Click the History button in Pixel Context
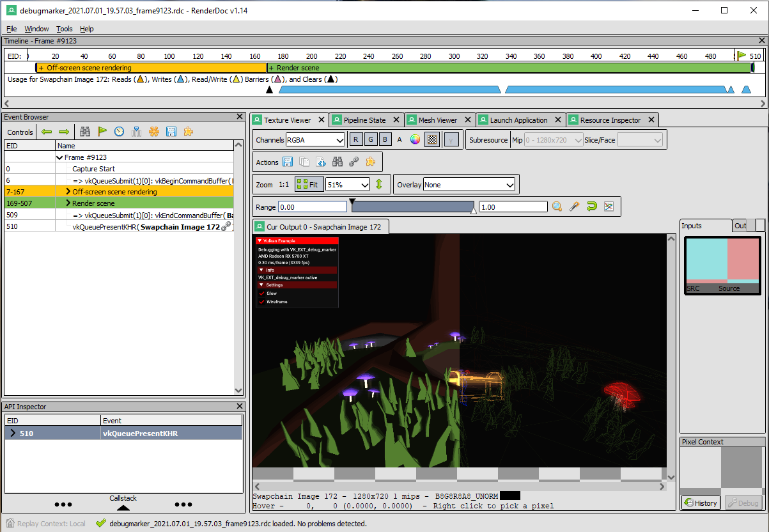Viewport: 769px width, 532px height. [701, 503]
